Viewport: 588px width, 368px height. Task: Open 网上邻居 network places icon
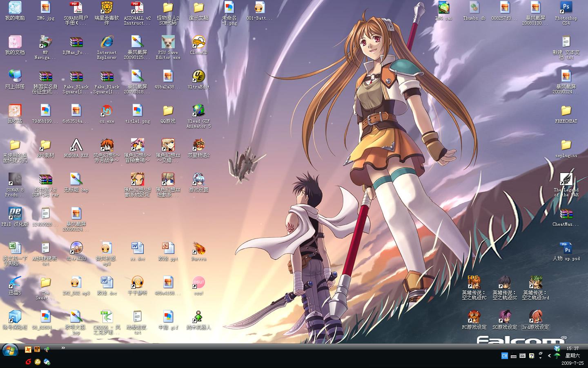point(15,80)
